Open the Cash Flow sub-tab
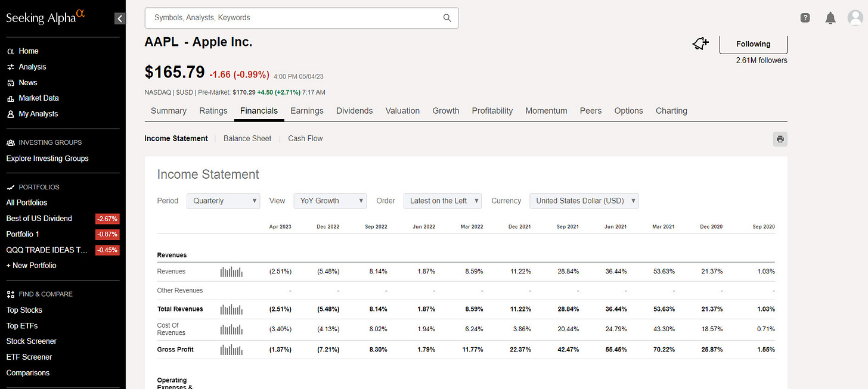Viewport: 868px width, 389px height. click(305, 138)
